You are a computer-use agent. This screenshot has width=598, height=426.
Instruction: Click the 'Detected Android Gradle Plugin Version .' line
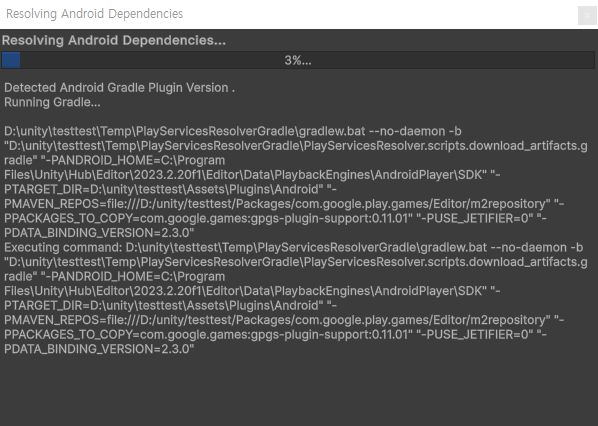coord(119,88)
